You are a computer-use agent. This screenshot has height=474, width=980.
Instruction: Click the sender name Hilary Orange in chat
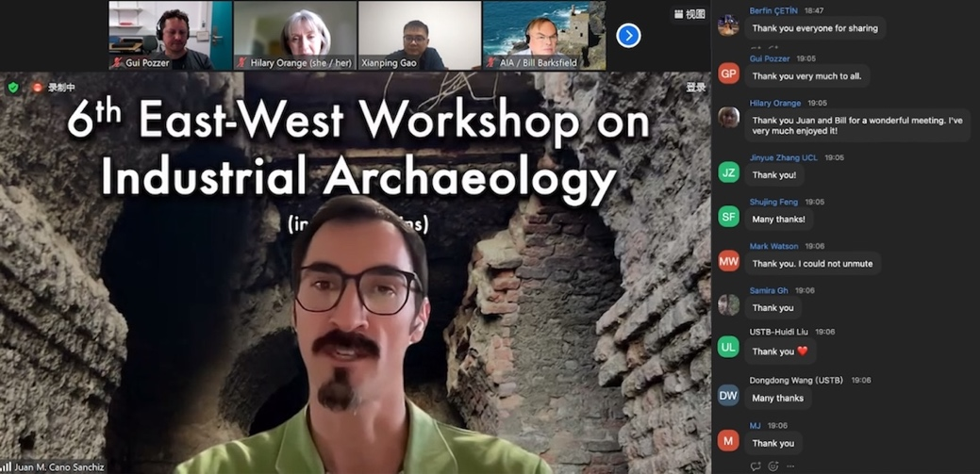(x=775, y=103)
